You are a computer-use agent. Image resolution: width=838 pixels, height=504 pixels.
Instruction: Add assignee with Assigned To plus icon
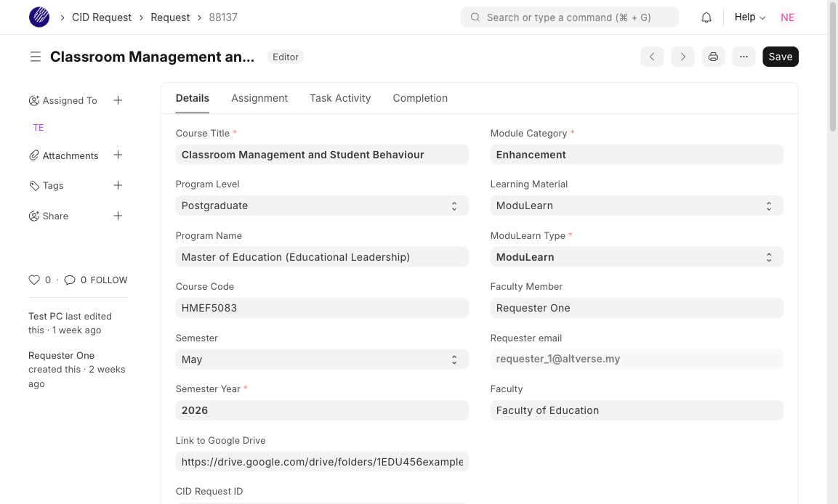[x=118, y=100]
